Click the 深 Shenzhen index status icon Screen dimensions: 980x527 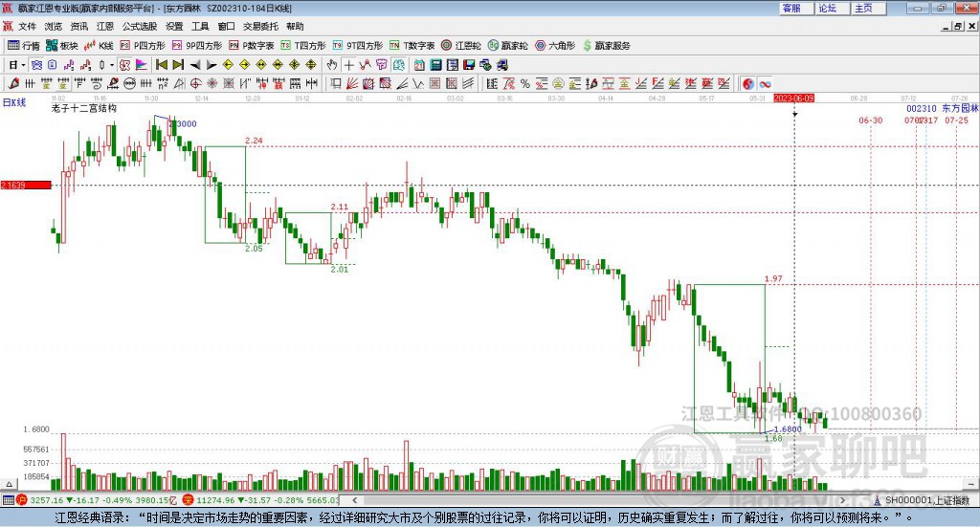(189, 500)
